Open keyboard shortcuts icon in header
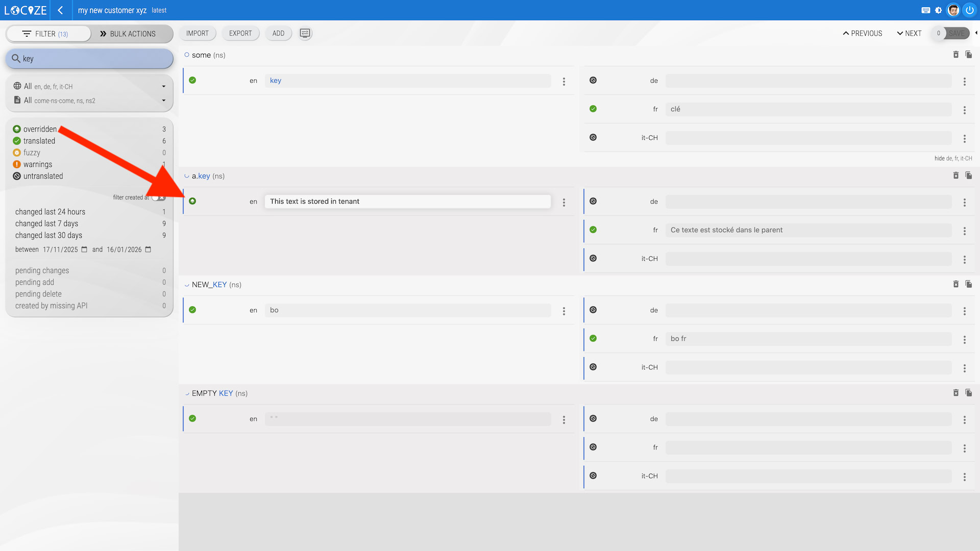Viewport: 980px width, 551px height. [925, 10]
